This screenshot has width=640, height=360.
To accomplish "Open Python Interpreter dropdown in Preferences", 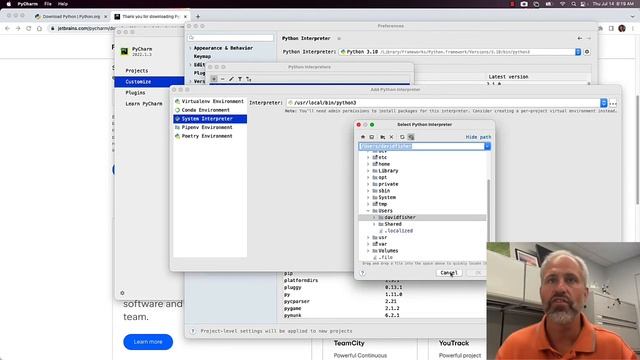I will coord(578,52).
